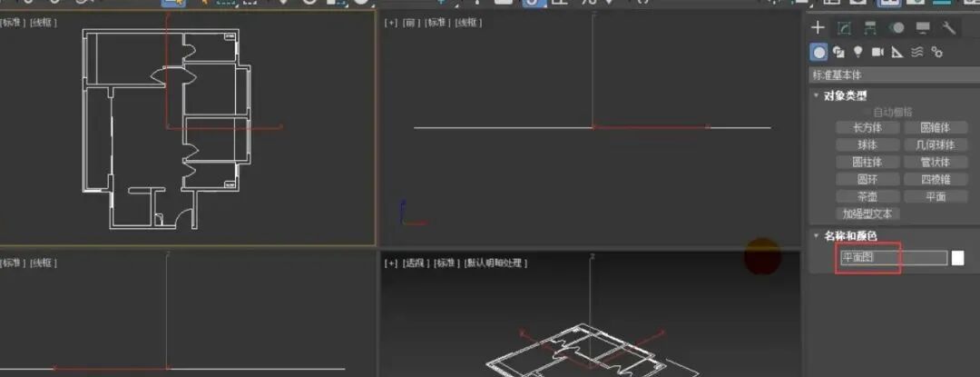Screen dimensions: 980x377
Task: Click the 球体 sphere button
Action: pos(867,145)
